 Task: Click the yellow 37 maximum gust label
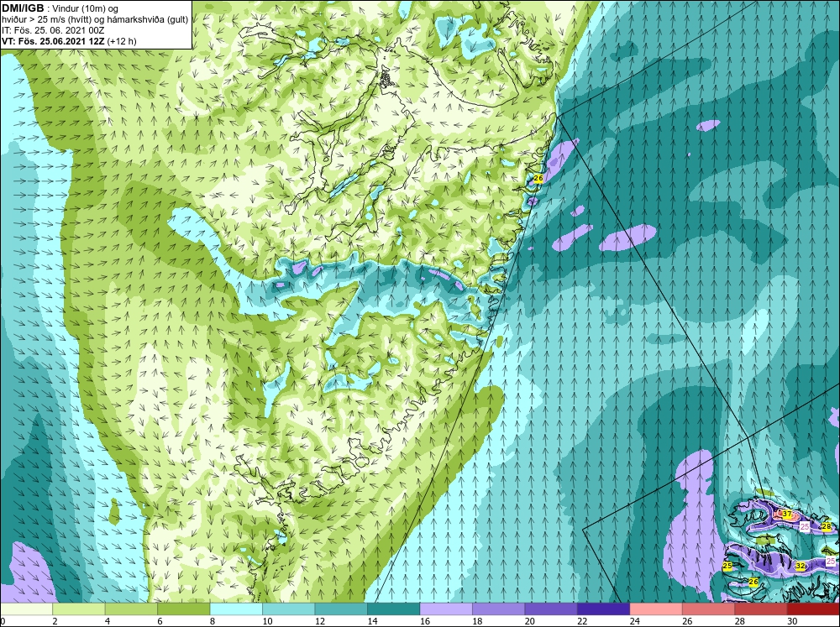click(787, 514)
